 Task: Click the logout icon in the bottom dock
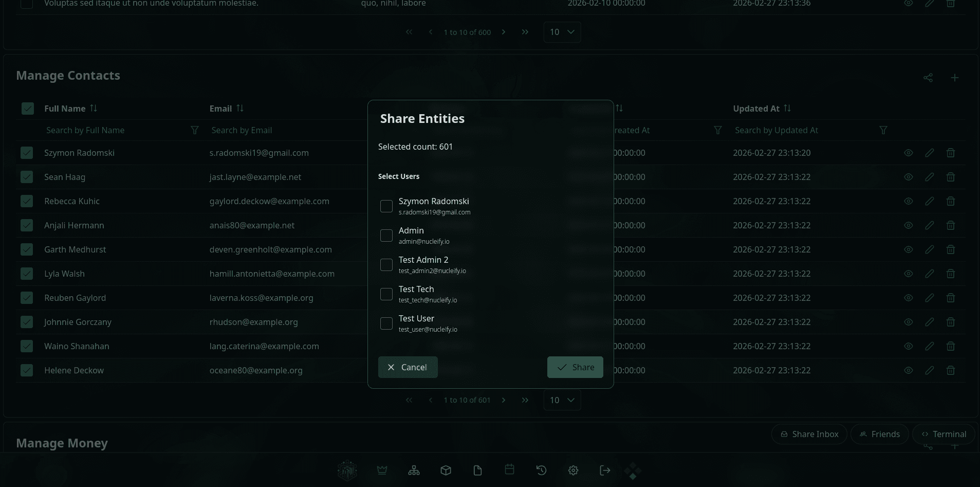[605, 470]
